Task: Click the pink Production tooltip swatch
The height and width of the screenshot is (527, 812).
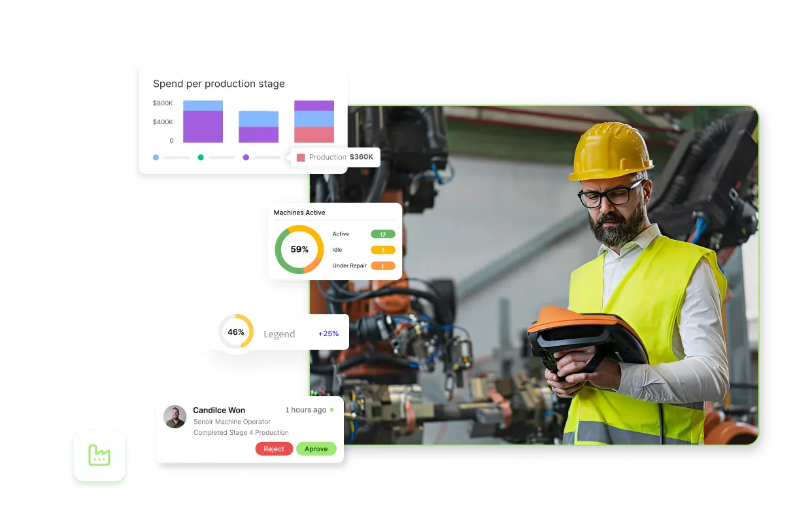Action: (301, 158)
